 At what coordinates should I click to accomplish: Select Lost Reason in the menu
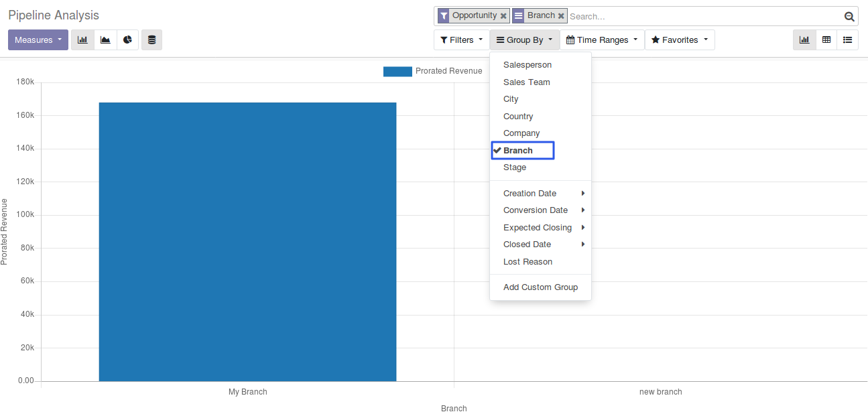point(528,262)
